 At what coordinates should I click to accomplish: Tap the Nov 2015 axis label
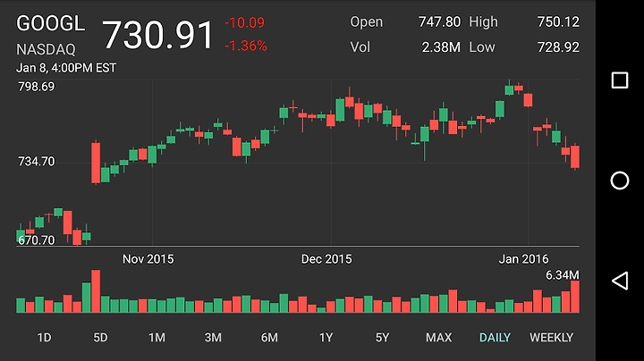pyautogui.click(x=148, y=259)
